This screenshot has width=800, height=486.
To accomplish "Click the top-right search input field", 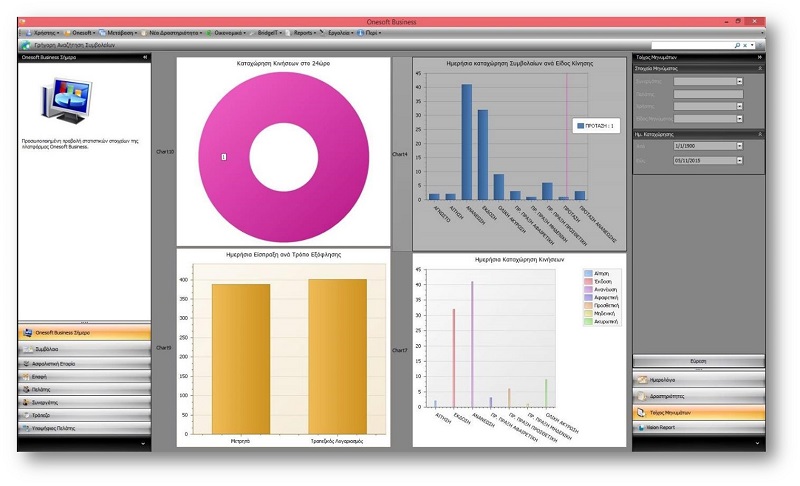I will 690,45.
